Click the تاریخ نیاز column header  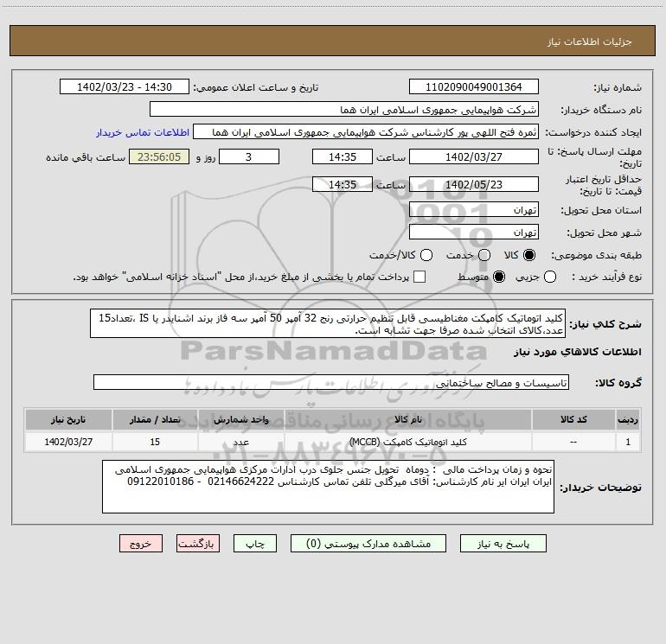[x=68, y=419]
